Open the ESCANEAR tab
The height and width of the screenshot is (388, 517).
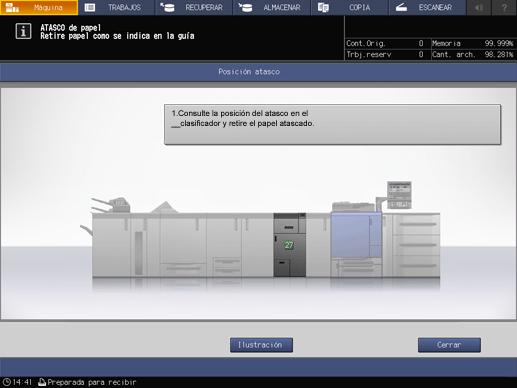pyautogui.click(x=427, y=7)
